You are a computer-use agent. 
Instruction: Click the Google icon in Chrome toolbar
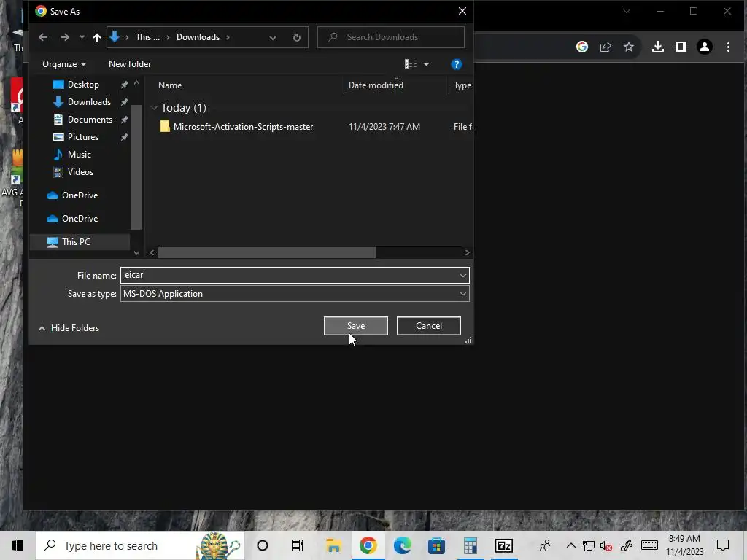[581, 47]
